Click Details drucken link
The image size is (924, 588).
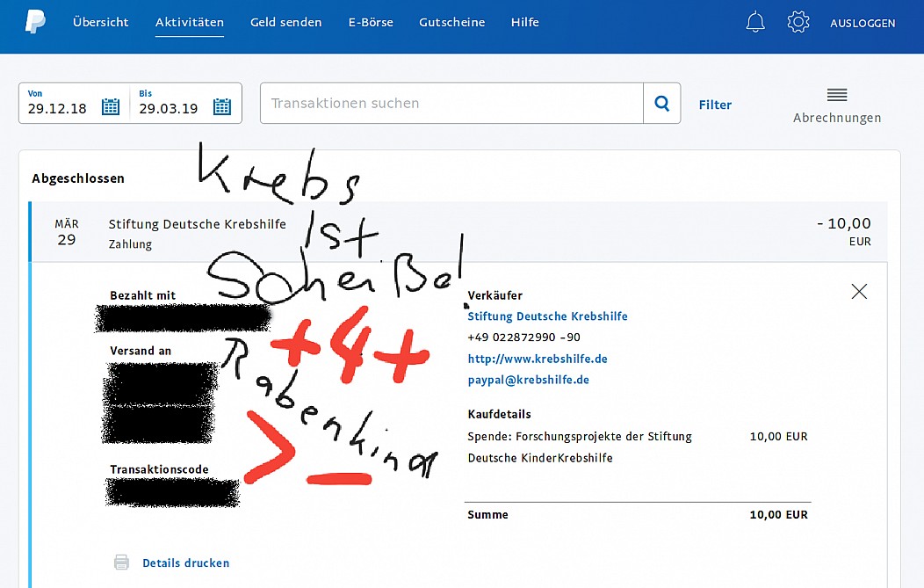click(x=185, y=563)
